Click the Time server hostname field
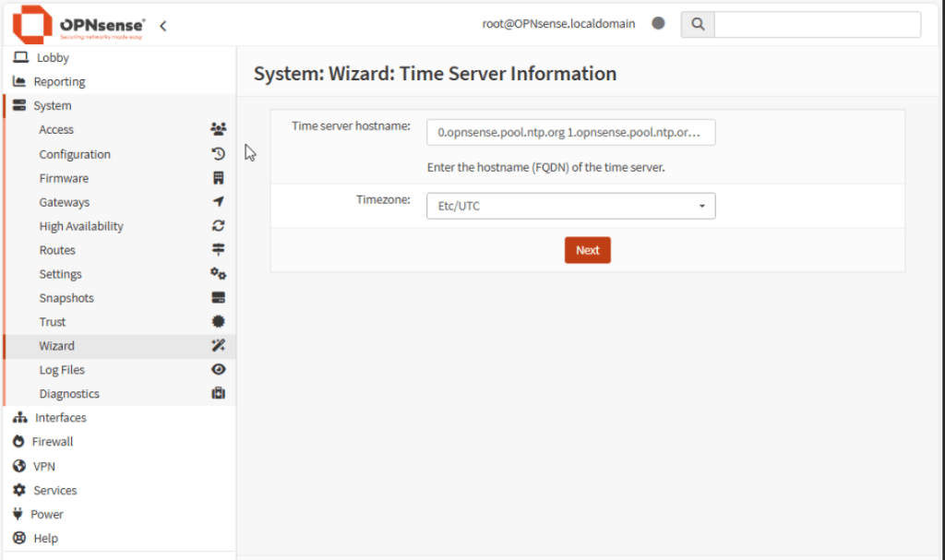Viewport: 945px width, 560px height. 570,132
